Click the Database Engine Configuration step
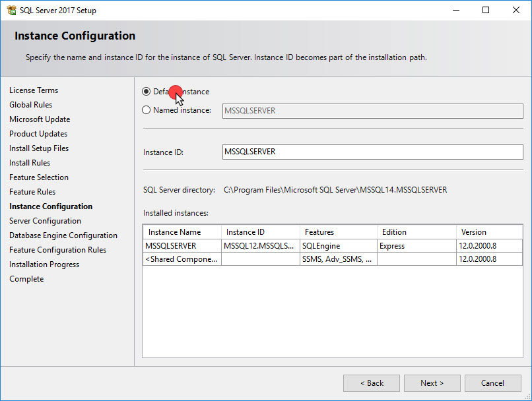The height and width of the screenshot is (401, 532). [x=63, y=235]
